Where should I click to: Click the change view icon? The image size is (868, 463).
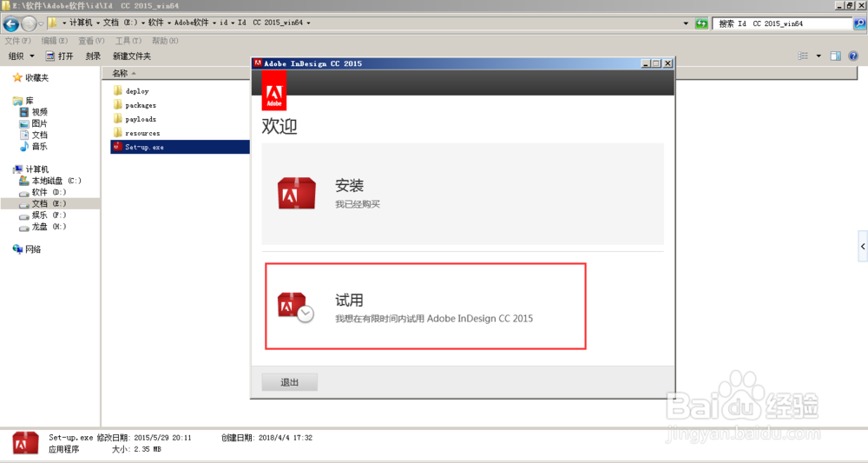click(x=803, y=56)
